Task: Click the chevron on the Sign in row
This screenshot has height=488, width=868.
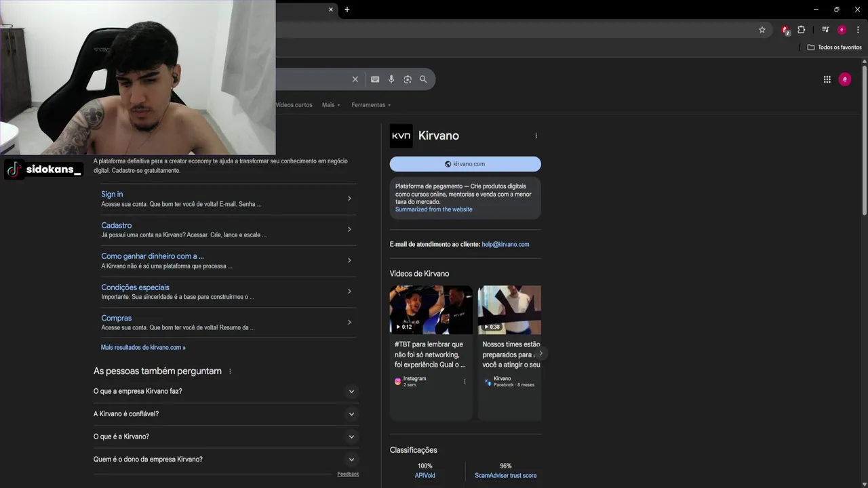Action: click(x=349, y=199)
